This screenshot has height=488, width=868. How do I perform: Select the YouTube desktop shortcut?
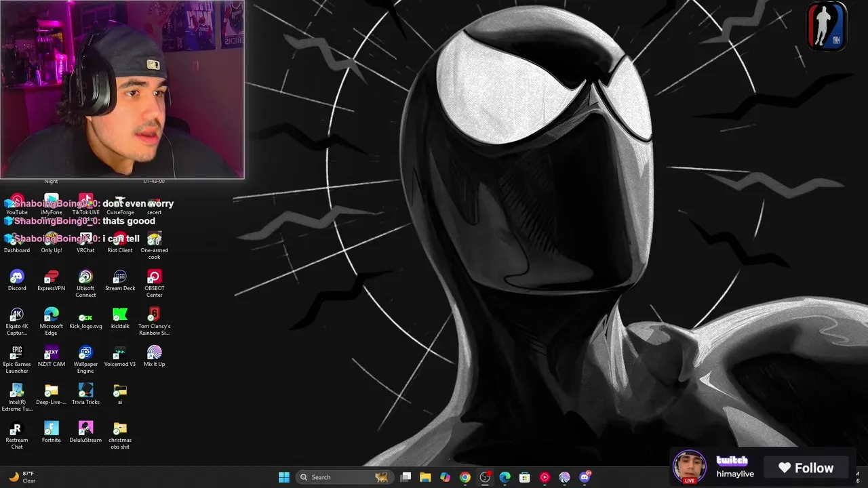[x=17, y=205]
